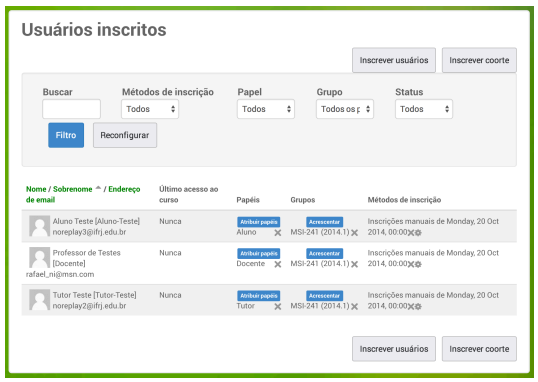Screen dimensions: 538x382
Task: Click Acrescentar group for Tutor Teste
Action: 325,296
